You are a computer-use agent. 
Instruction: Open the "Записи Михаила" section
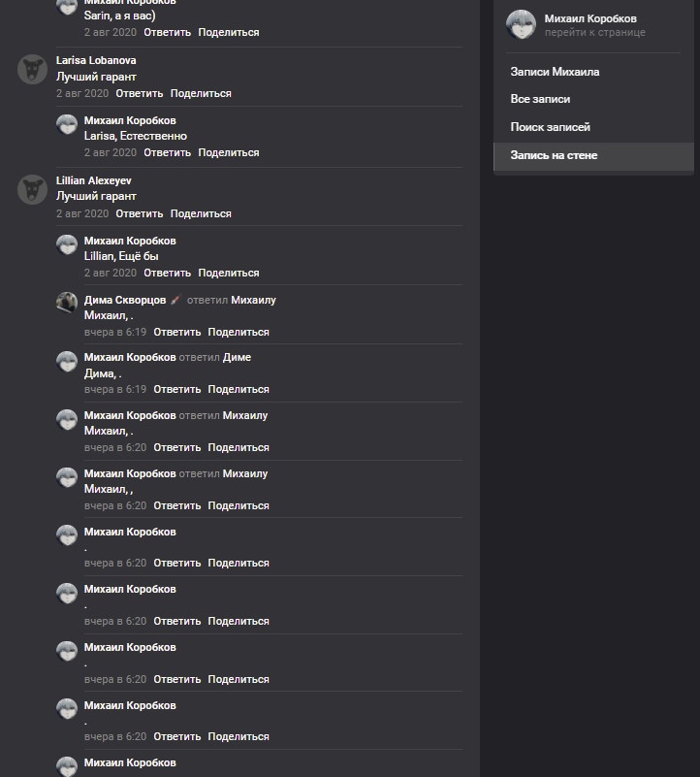point(555,72)
